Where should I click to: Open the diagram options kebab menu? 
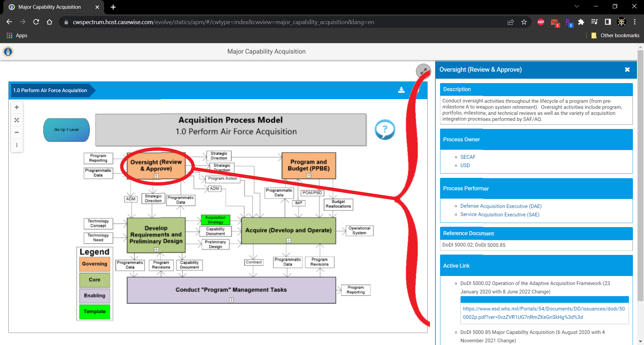tap(16, 145)
